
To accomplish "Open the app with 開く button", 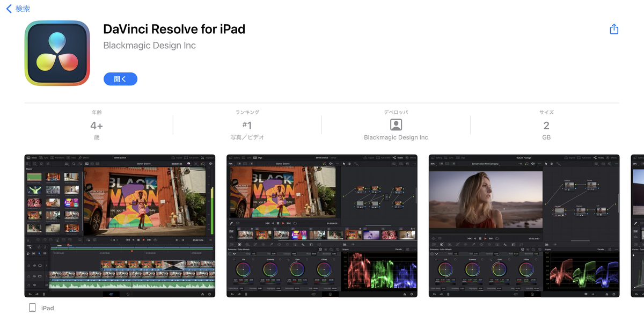I will 120,79.
